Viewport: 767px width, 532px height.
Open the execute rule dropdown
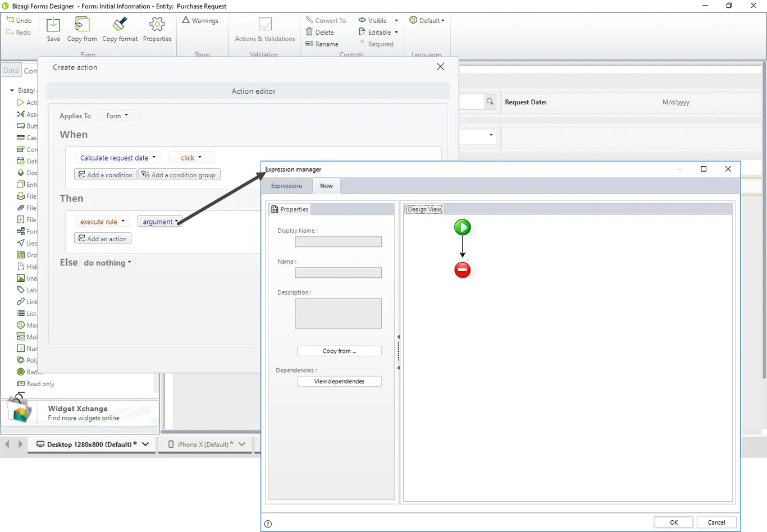tap(102, 222)
